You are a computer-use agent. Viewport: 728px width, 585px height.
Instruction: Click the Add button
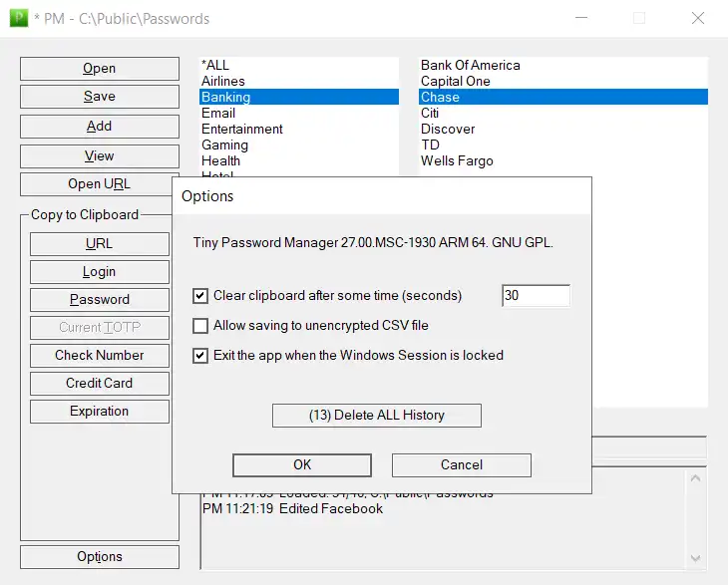click(100, 127)
